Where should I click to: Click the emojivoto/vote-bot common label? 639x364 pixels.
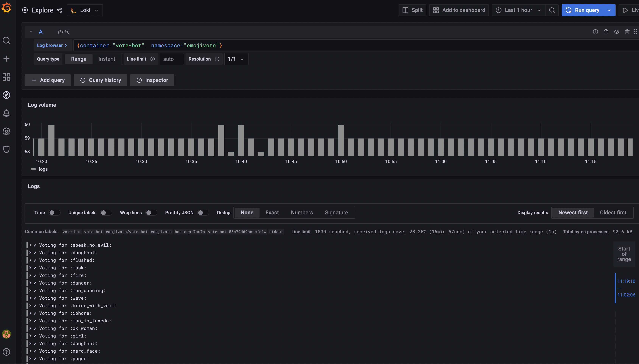click(127, 232)
